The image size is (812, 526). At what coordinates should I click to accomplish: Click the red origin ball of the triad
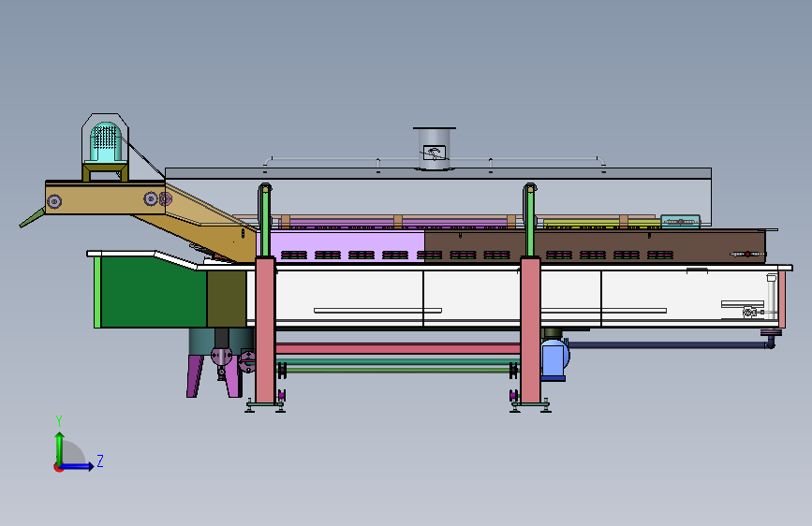[58, 467]
